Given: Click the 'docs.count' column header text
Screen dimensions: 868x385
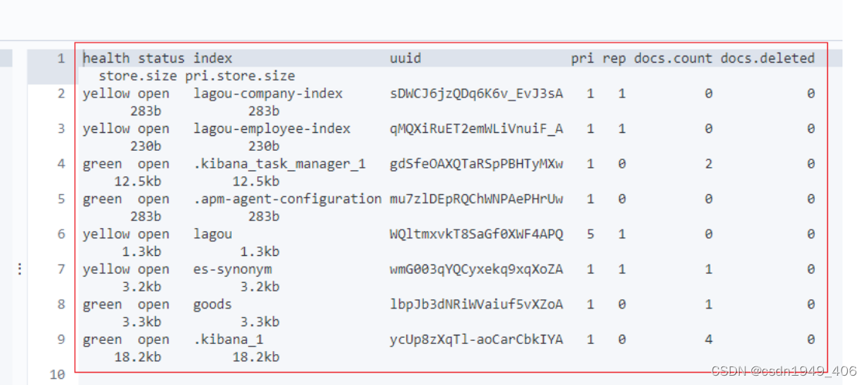Looking at the screenshot, I should 673,58.
